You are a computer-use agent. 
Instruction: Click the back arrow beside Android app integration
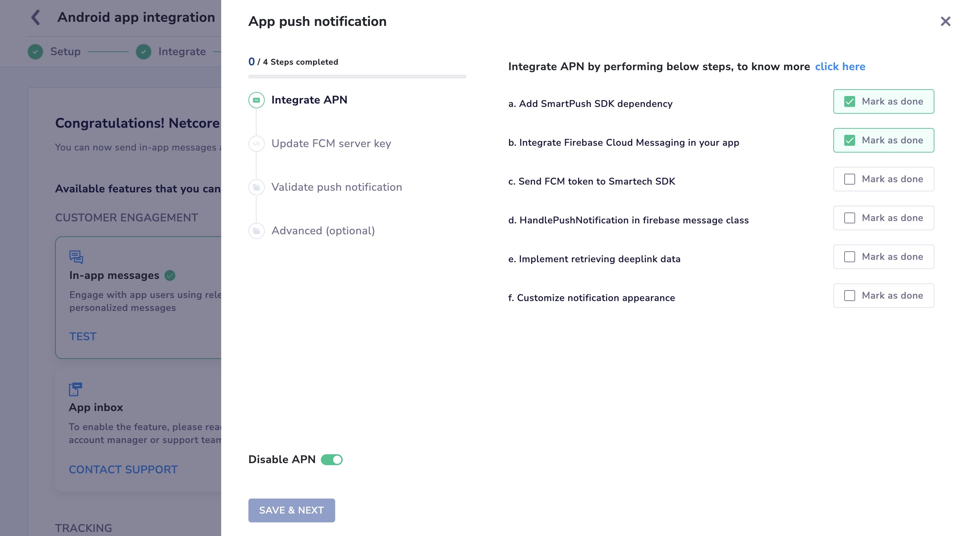coord(36,17)
